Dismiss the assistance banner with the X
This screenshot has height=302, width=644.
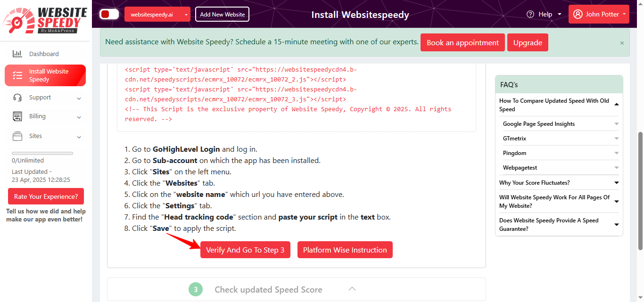tap(622, 43)
